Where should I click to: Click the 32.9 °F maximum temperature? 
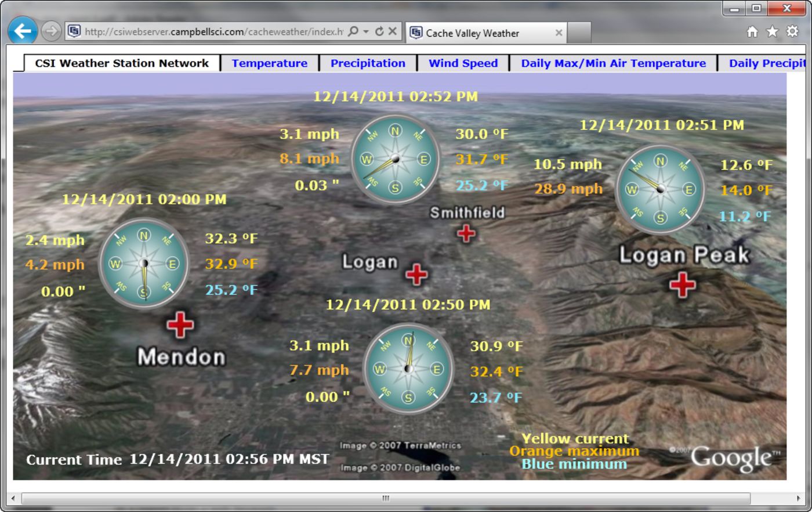point(231,264)
